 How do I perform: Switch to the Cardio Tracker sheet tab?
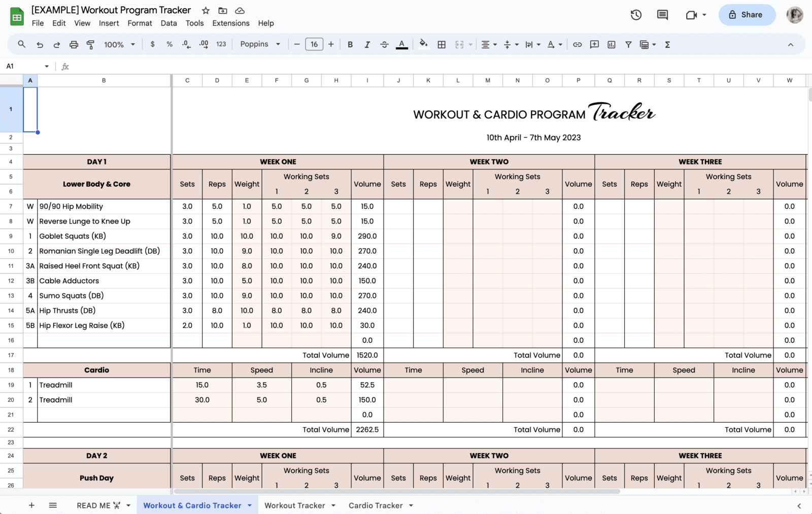(376, 505)
